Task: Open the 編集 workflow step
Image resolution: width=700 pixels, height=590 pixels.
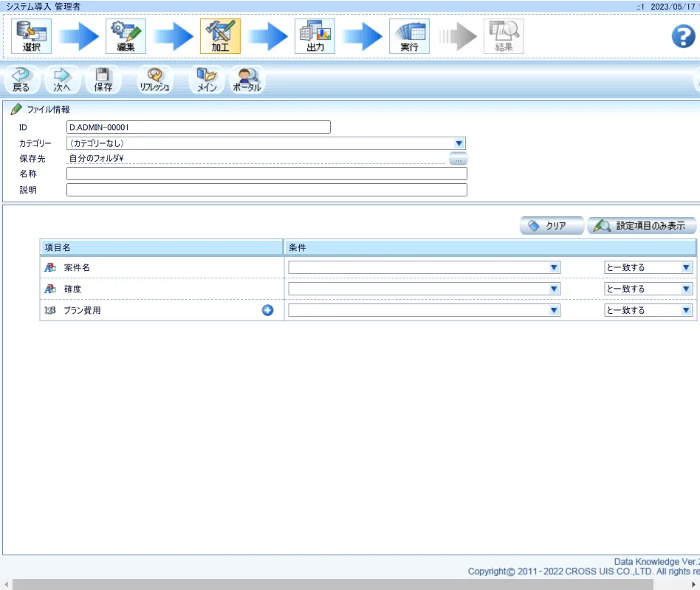Action: tap(126, 35)
